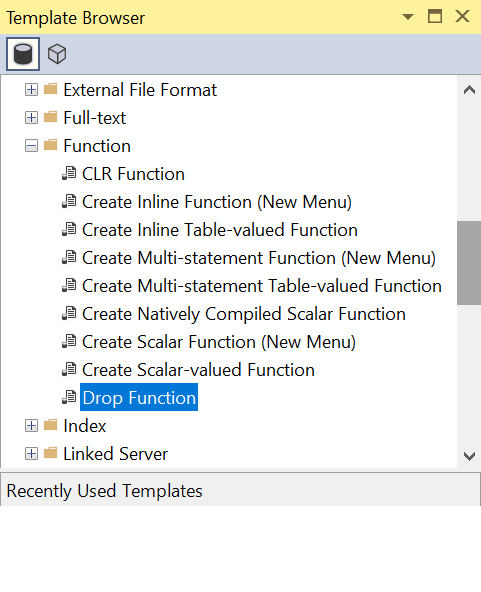Select Create Inline Table-valued Function template
481x592 pixels.
click(x=220, y=230)
